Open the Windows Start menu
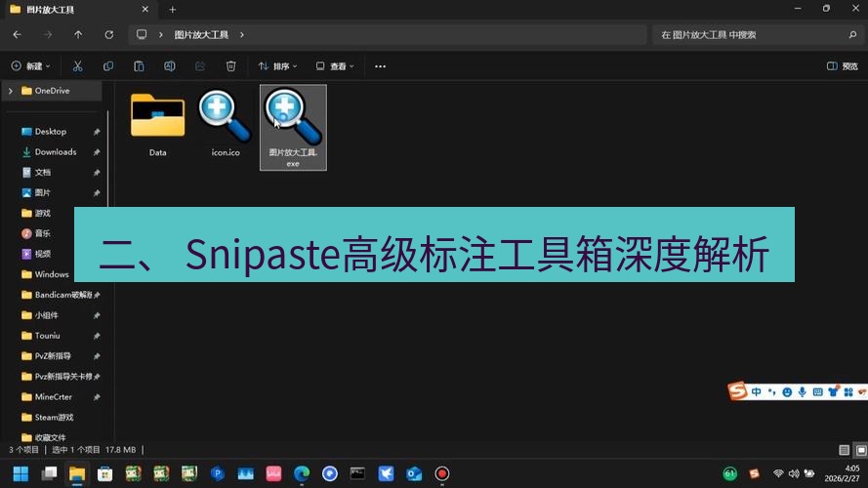This screenshot has width=868, height=488. [x=21, y=473]
